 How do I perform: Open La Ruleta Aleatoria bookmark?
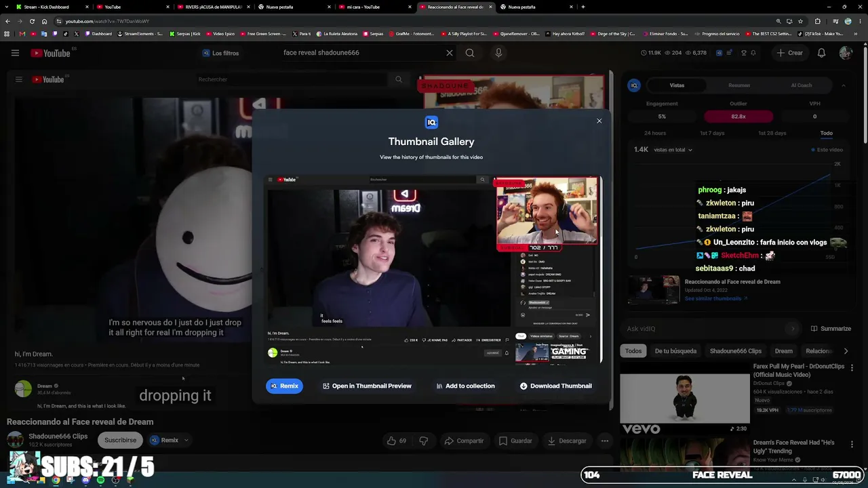[337, 34]
